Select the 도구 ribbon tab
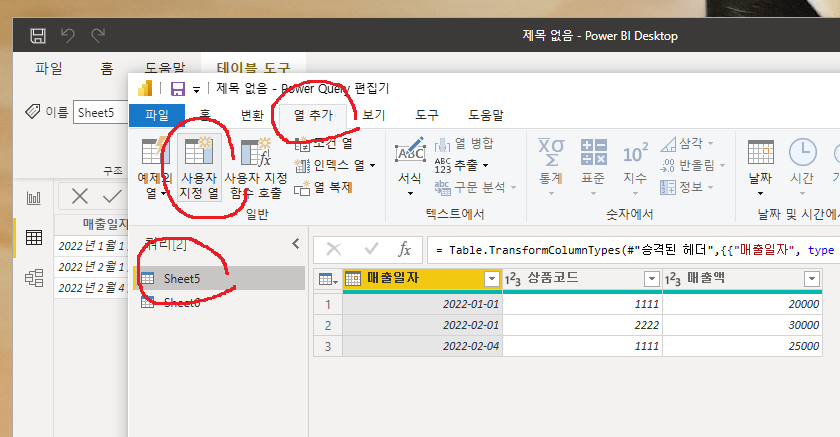Image resolution: width=840 pixels, height=437 pixels. pyautogui.click(x=427, y=115)
